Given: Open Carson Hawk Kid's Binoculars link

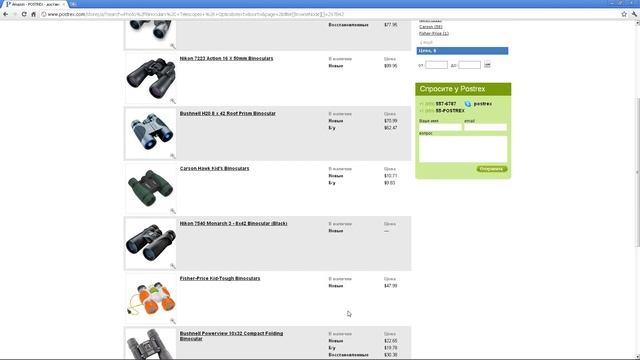Looking at the screenshot, I should pos(214,169).
